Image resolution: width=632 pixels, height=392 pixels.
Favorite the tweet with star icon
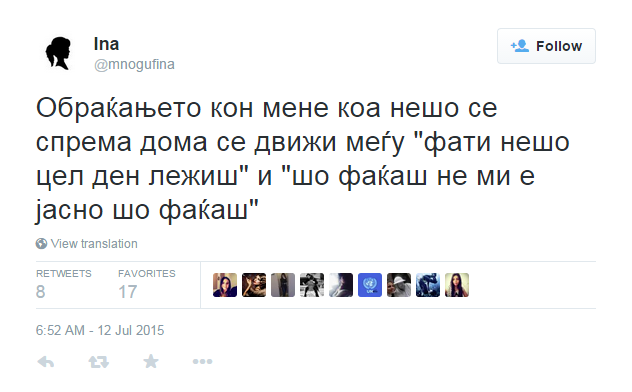pos(151,361)
